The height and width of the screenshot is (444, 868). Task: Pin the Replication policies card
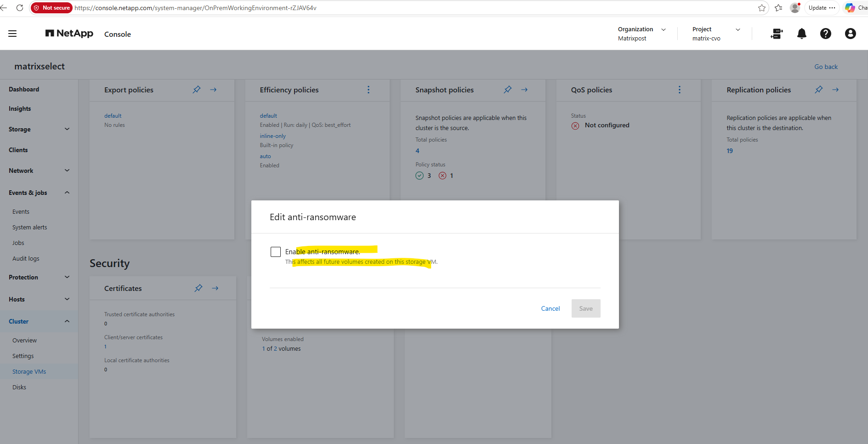(x=819, y=90)
